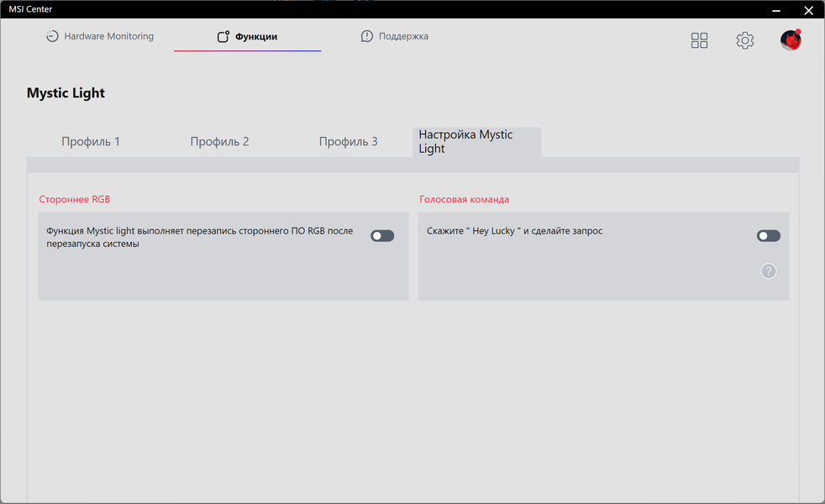825x504 pixels.
Task: Click the MSI Center title bar text
Action: tap(30, 9)
